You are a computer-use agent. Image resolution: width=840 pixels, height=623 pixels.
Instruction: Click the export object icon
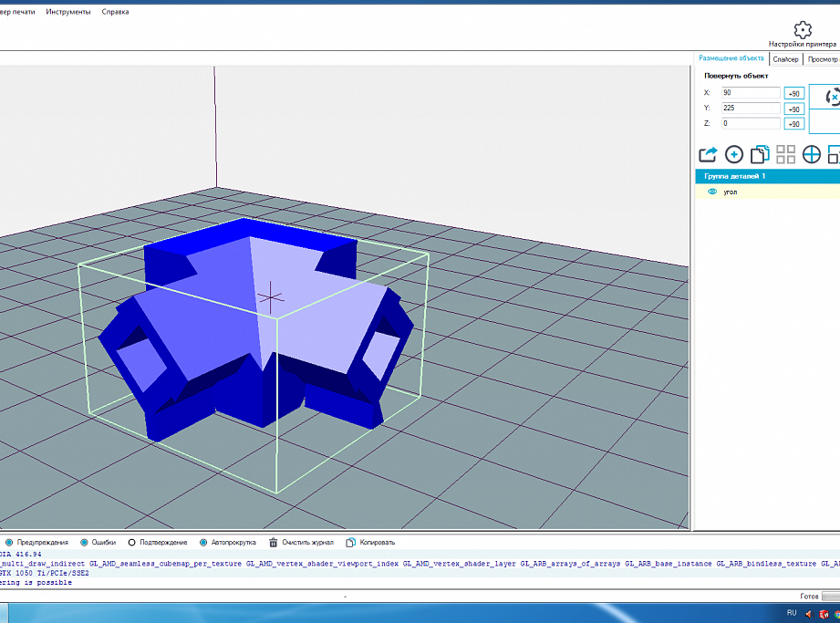[708, 154]
